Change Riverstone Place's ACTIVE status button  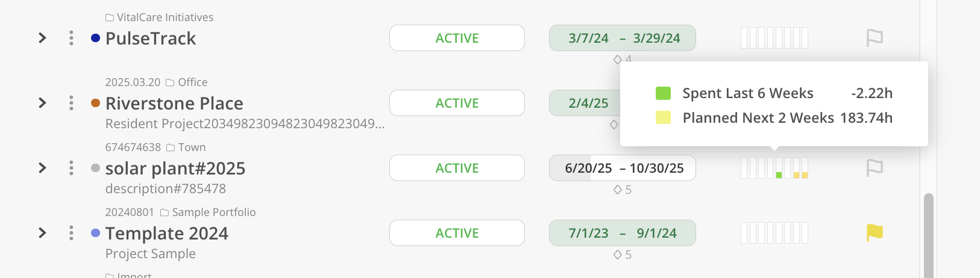tap(457, 103)
